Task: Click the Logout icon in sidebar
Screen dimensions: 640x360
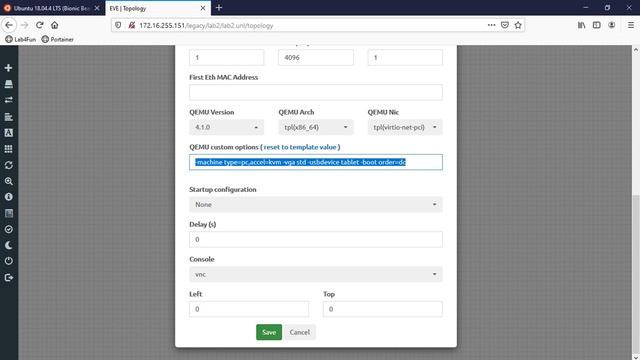Action: [x=9, y=278]
